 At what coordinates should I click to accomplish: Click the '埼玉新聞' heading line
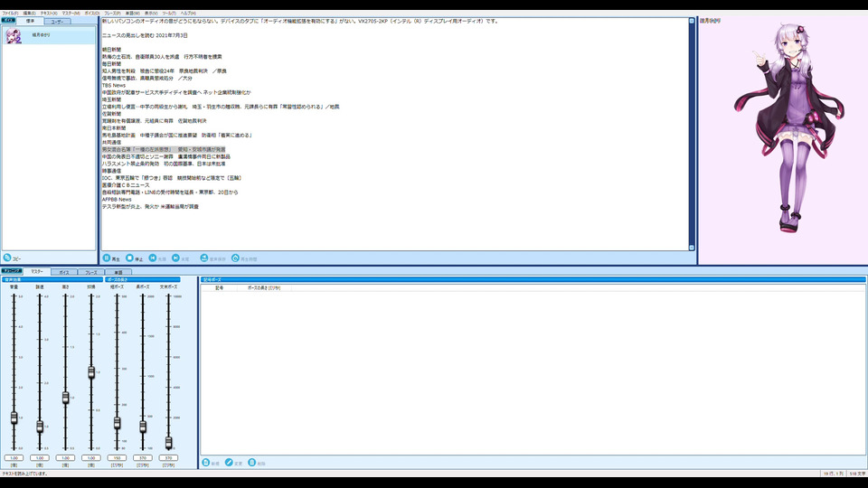[x=111, y=99]
